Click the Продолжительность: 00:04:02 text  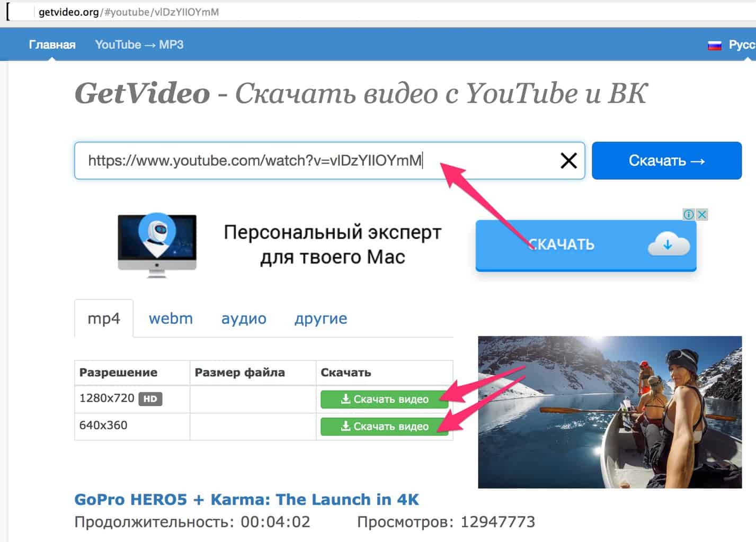click(x=192, y=522)
